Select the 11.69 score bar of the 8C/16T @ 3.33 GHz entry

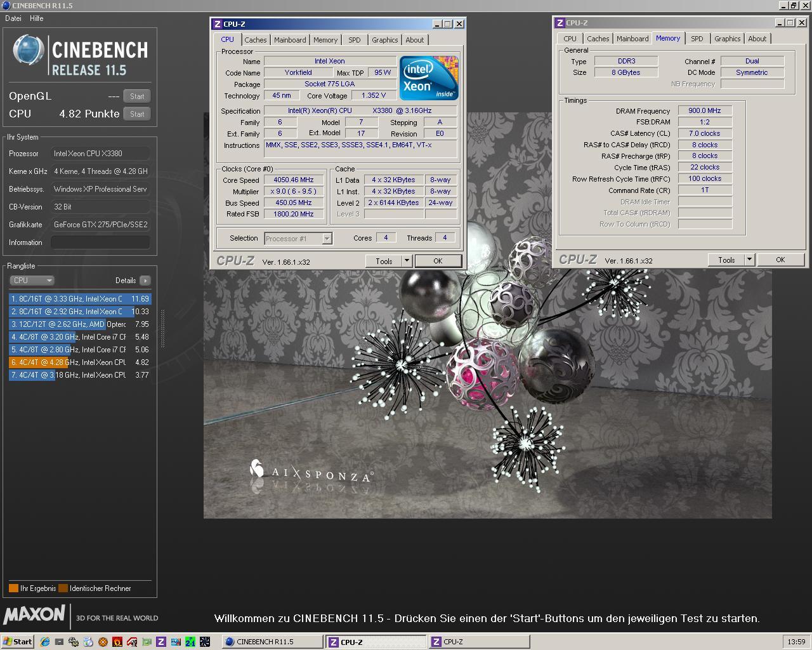(x=80, y=299)
